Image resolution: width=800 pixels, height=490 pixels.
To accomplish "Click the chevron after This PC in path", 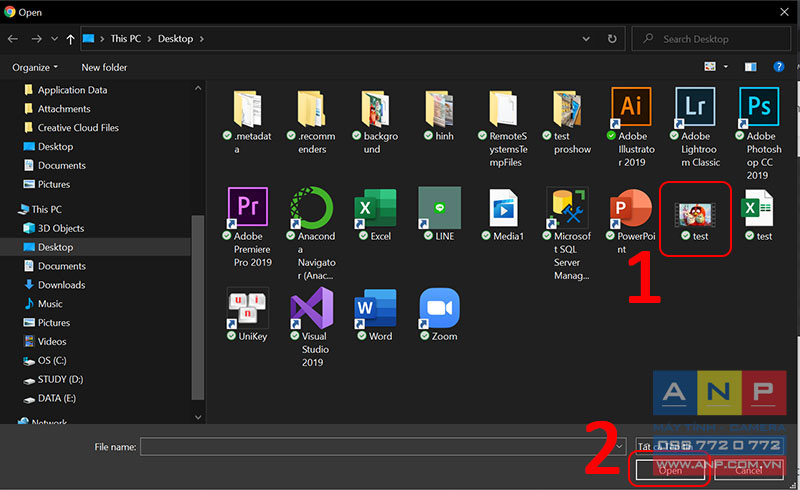I will click(149, 39).
